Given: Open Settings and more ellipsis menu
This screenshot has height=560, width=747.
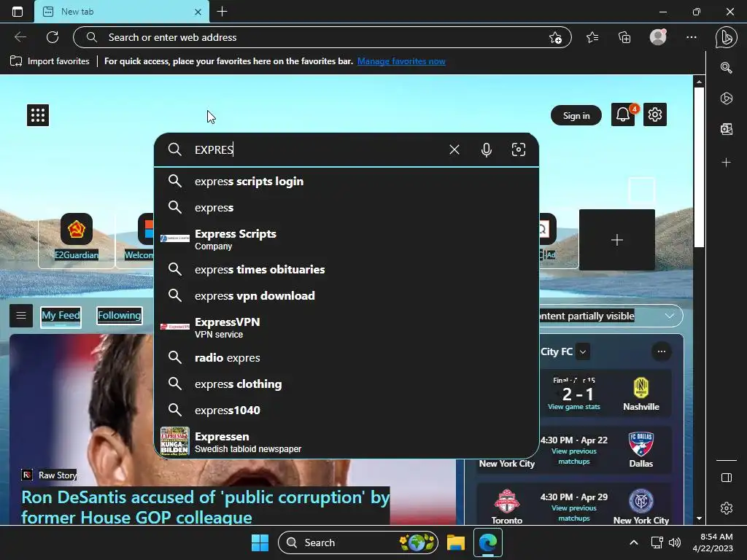Looking at the screenshot, I should point(692,37).
